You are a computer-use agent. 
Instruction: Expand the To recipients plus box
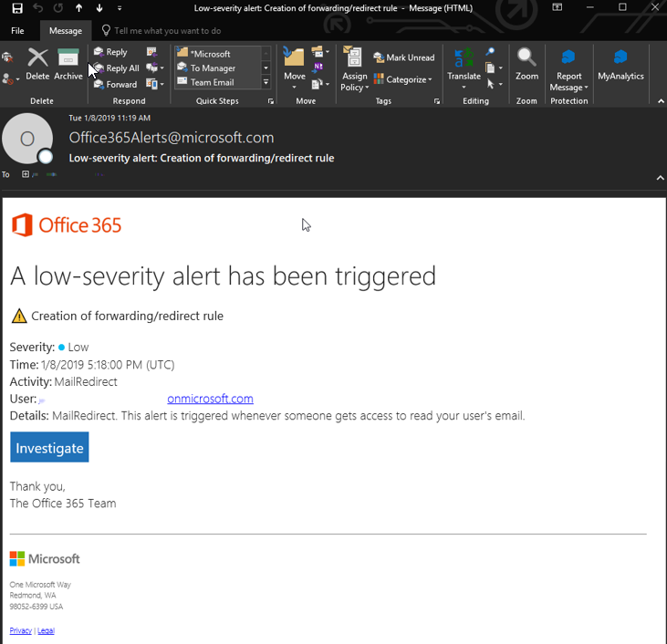pyautogui.click(x=26, y=174)
